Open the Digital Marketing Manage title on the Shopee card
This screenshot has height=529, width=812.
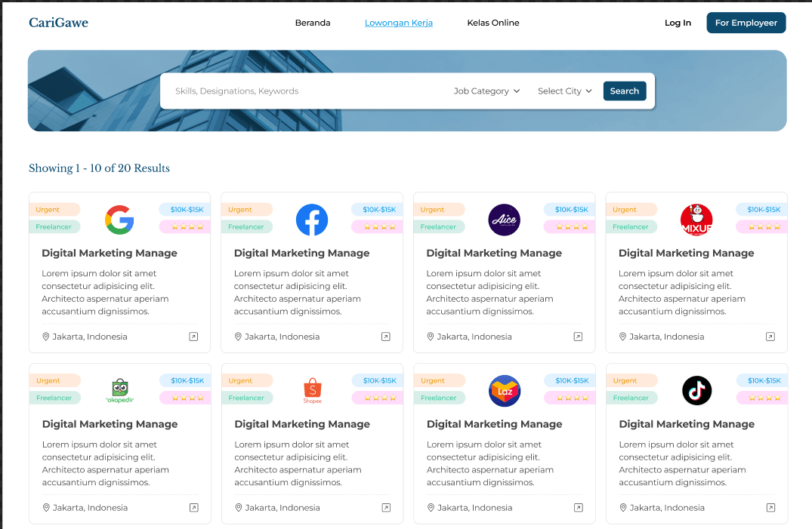(x=302, y=424)
